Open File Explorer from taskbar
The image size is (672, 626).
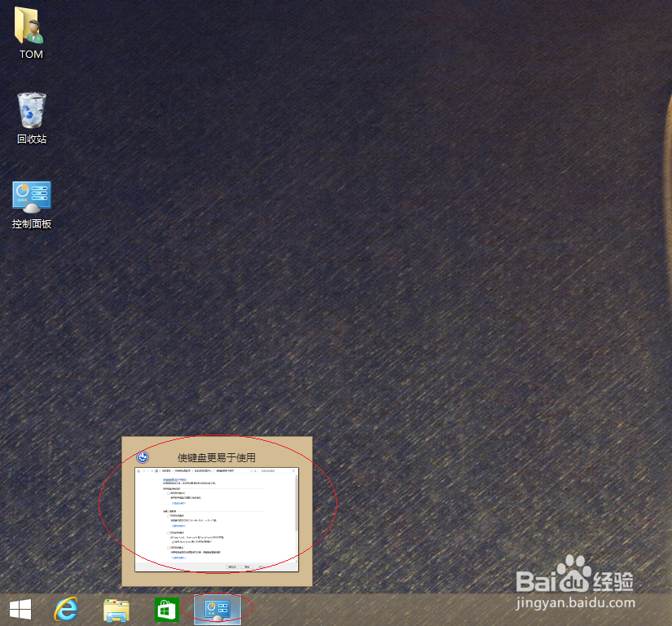(x=116, y=611)
